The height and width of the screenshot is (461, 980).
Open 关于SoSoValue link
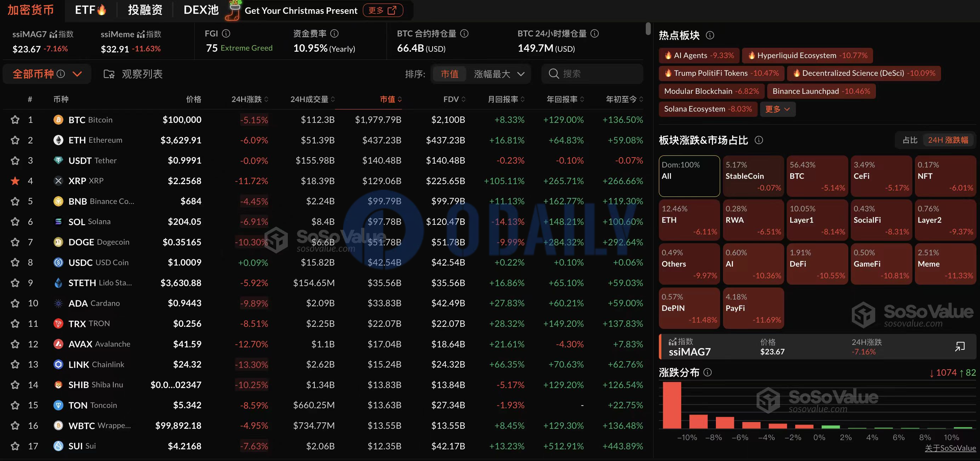click(950, 448)
